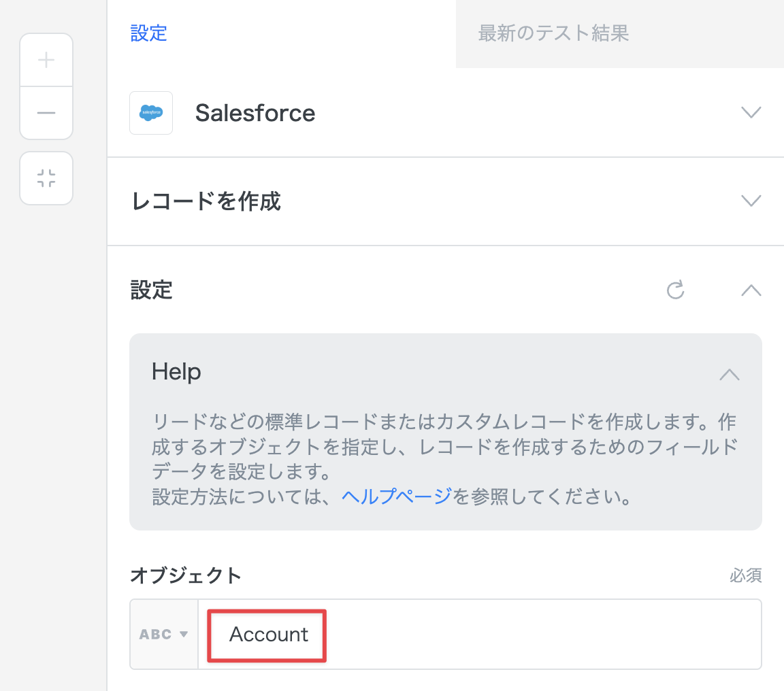Screen dimensions: 784x691
Task: Expand the Salesforce section chevron
Action: point(751,113)
